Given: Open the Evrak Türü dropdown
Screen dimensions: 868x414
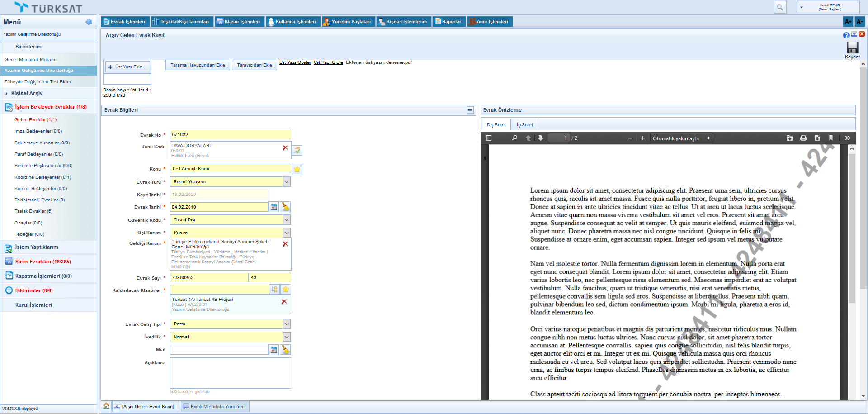Looking at the screenshot, I should [x=287, y=182].
